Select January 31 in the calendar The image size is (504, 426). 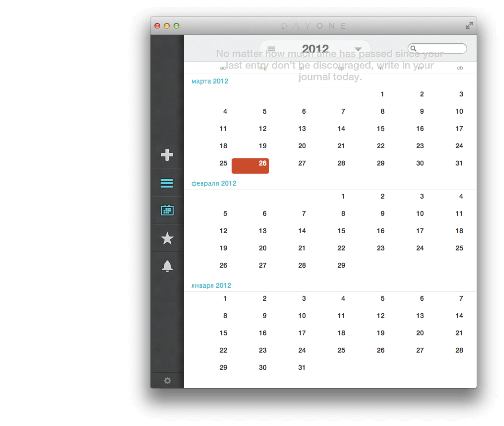click(x=302, y=367)
